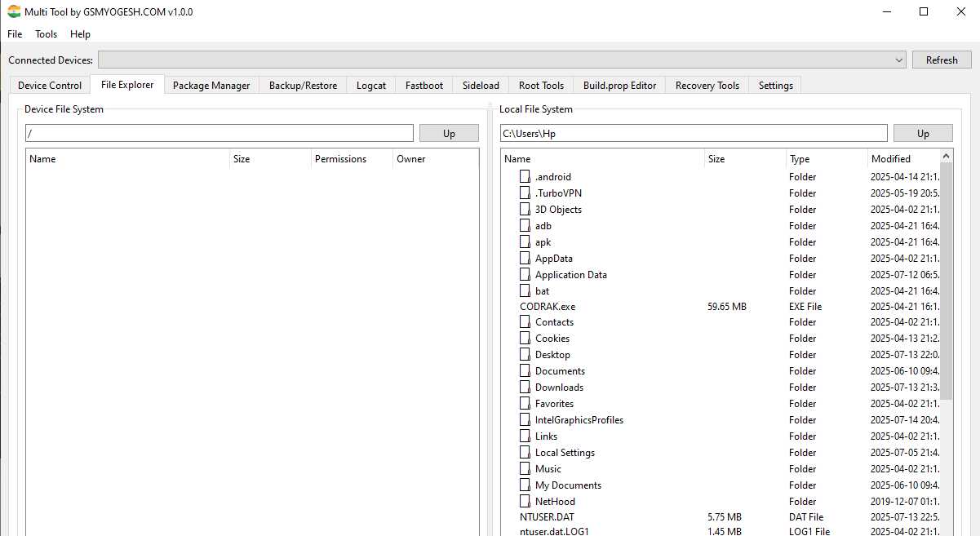This screenshot has height=536, width=980.
Task: Switch to the Package Manager tab
Action: coord(211,86)
